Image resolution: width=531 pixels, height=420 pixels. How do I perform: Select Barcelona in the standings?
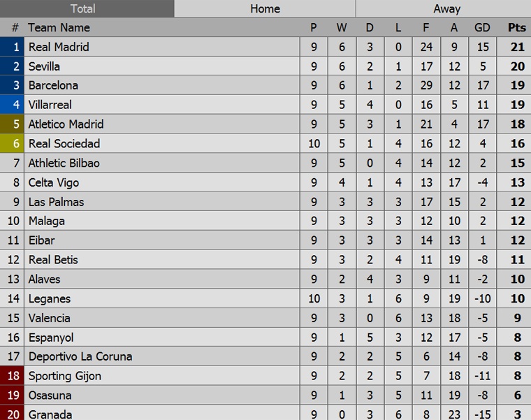(53, 86)
